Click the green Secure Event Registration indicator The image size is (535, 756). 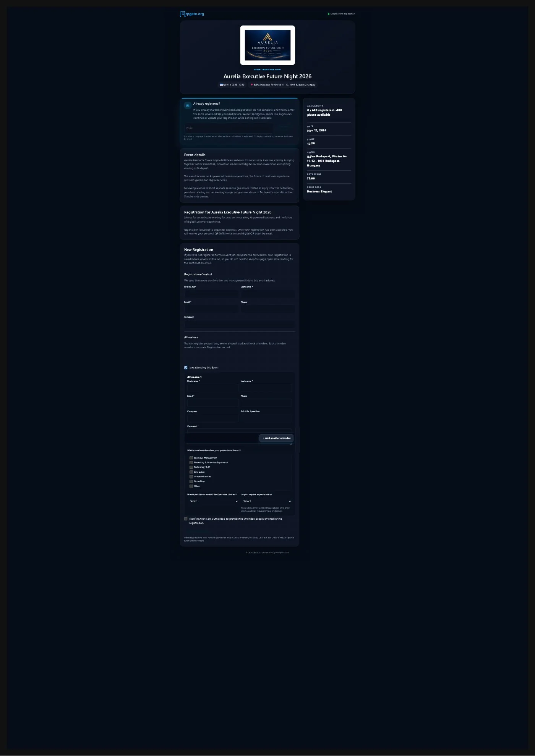tap(329, 14)
